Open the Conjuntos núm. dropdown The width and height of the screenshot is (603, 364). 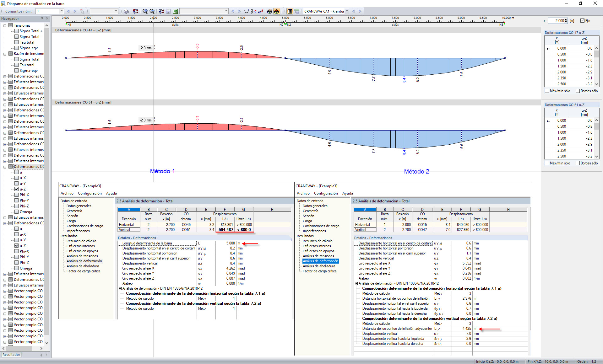[x=62, y=11]
